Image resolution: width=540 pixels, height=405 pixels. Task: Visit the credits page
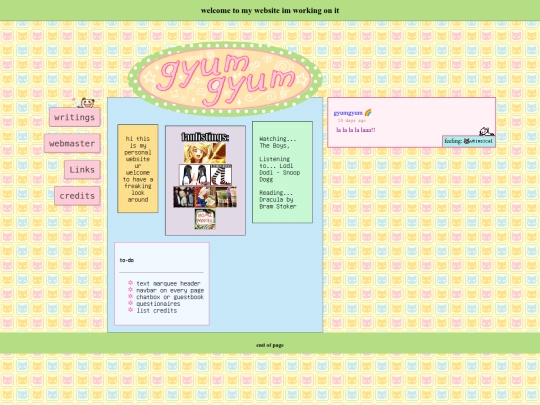(77, 196)
